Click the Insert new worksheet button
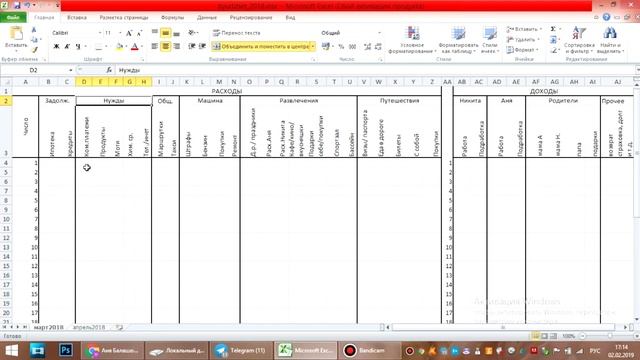The width and height of the screenshot is (640, 360). pos(119,327)
